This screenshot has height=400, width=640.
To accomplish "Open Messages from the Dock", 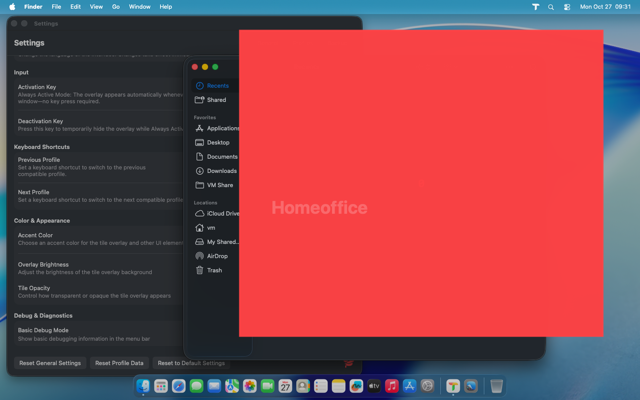I will point(196,386).
